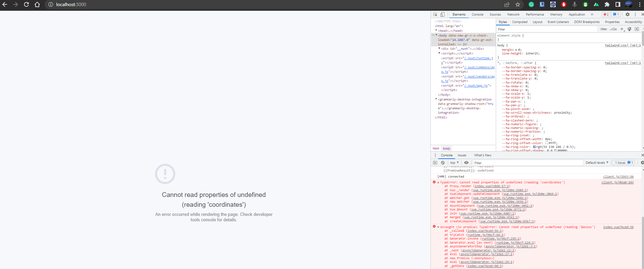This screenshot has height=269, width=644.
Task: Open the browser home page
Action: [x=37, y=4]
